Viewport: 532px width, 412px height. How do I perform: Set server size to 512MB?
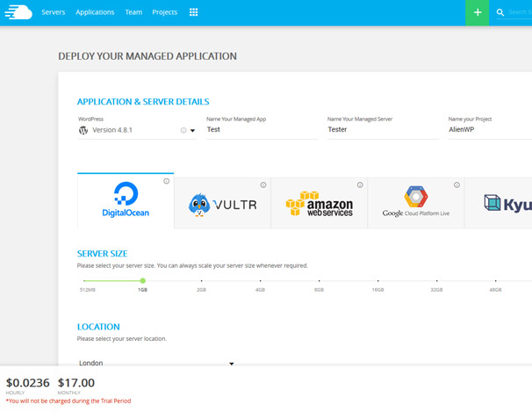87,290
